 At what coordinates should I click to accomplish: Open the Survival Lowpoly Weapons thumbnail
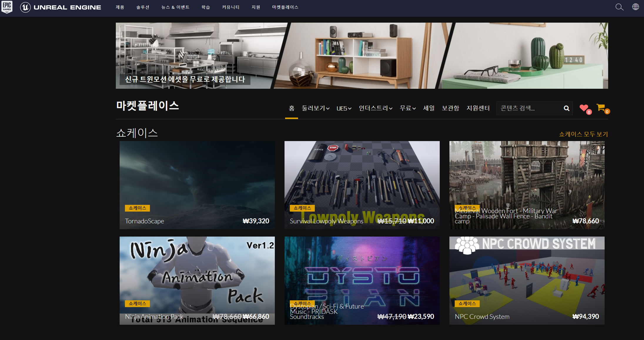pyautogui.click(x=362, y=185)
